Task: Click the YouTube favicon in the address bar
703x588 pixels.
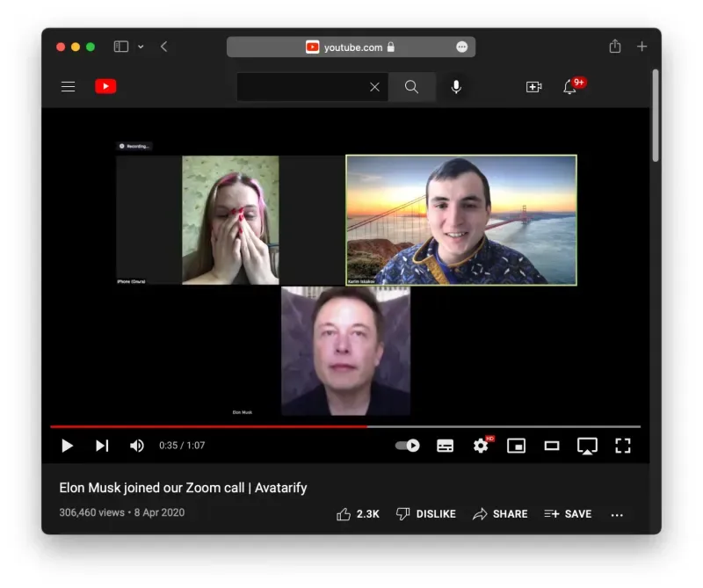Action: pyautogui.click(x=313, y=47)
